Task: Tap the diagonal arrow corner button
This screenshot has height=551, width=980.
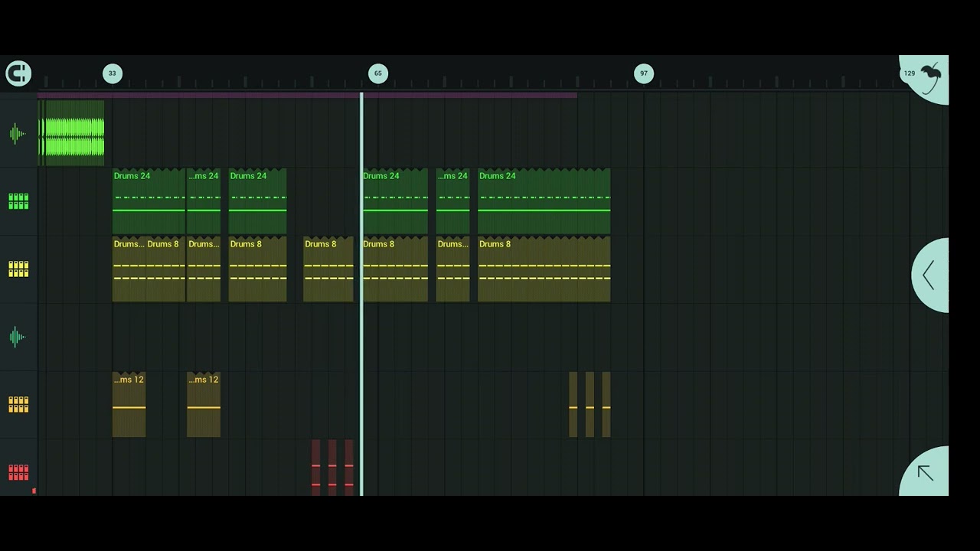Action: tap(925, 472)
